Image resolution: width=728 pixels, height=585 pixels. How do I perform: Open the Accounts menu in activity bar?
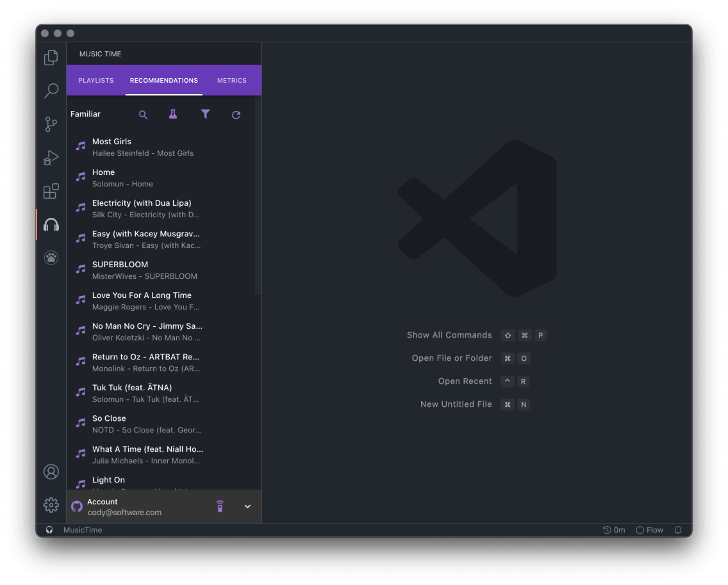coord(51,472)
